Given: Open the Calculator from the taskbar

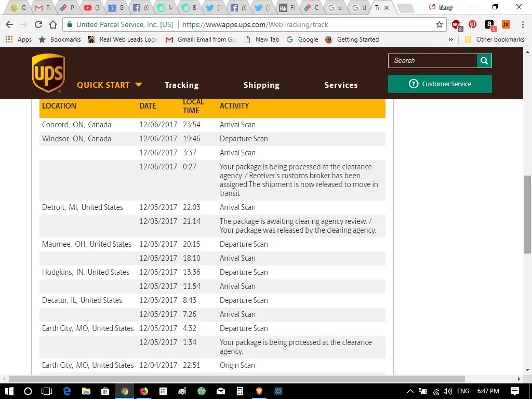Looking at the screenshot, I should [240, 391].
